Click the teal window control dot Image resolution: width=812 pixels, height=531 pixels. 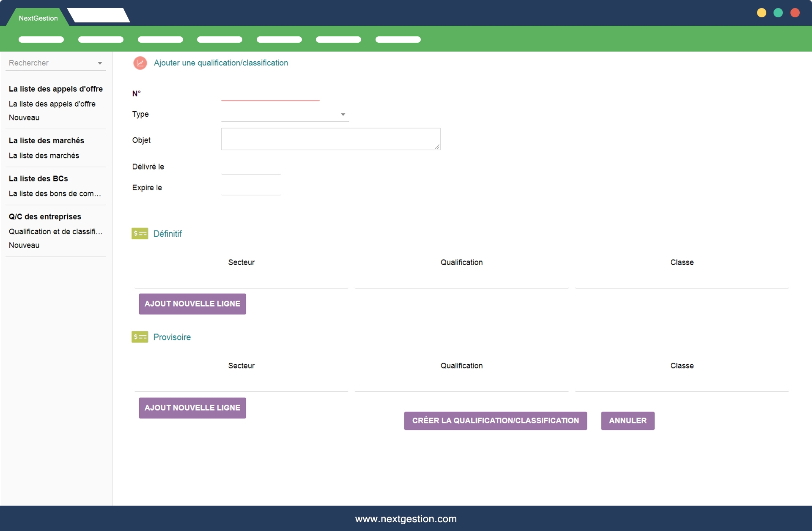(778, 13)
